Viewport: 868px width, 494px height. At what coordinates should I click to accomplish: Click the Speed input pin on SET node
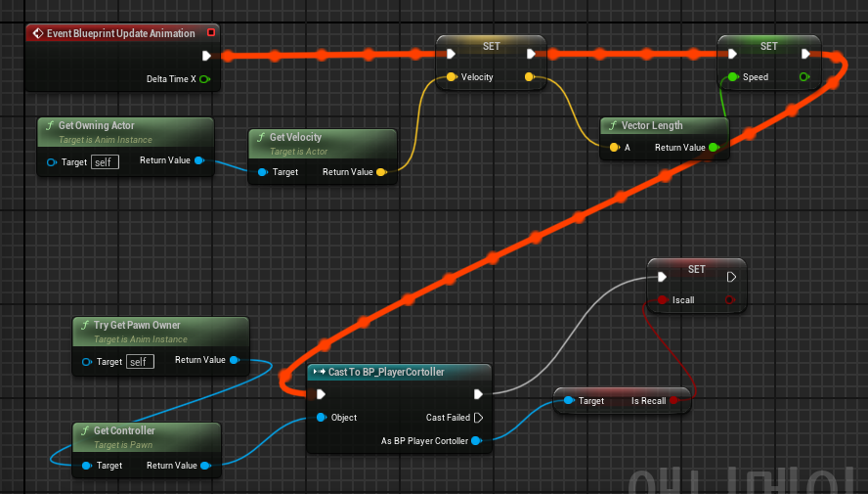733,77
